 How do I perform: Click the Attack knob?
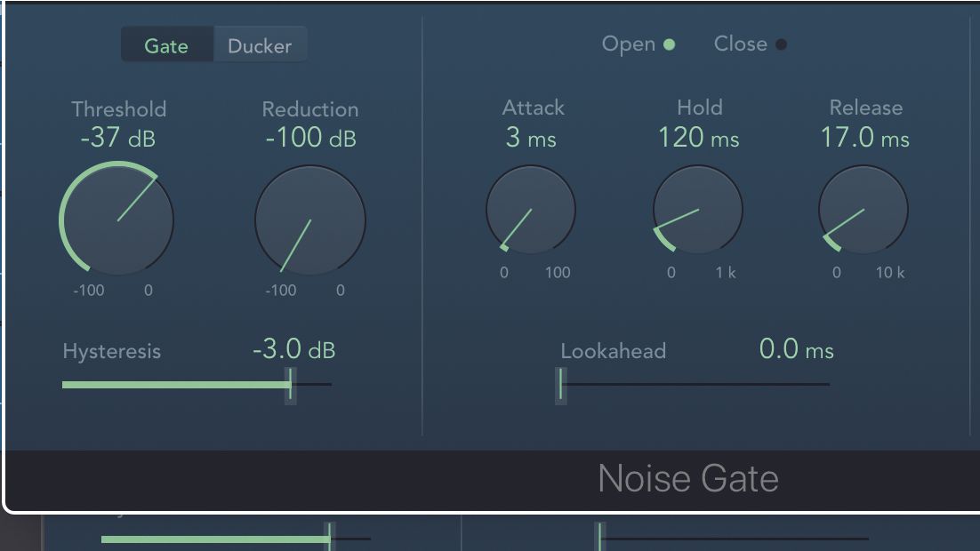[x=531, y=210]
